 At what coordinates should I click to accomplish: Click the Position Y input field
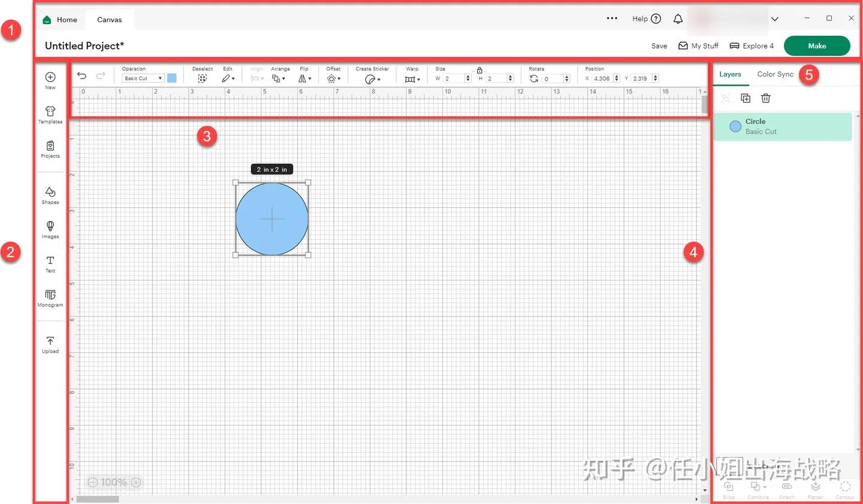click(x=641, y=79)
